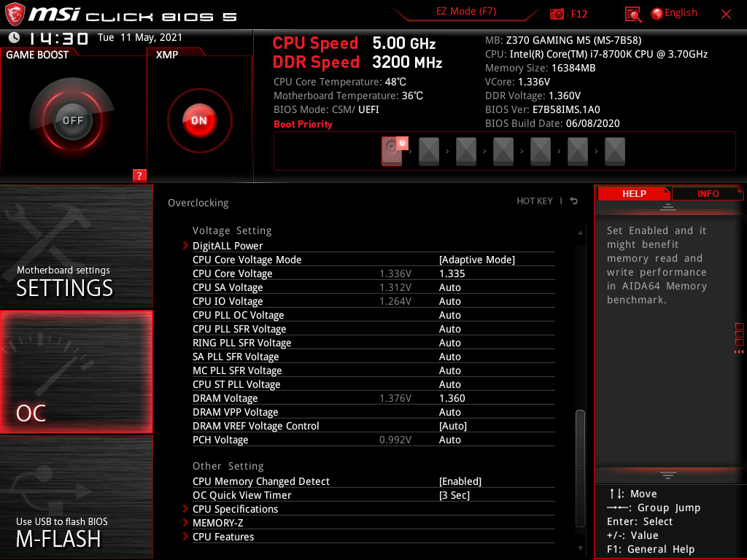The width and height of the screenshot is (747, 560).
Task: Click the settings list scrollbar thumb
Action: click(x=580, y=468)
